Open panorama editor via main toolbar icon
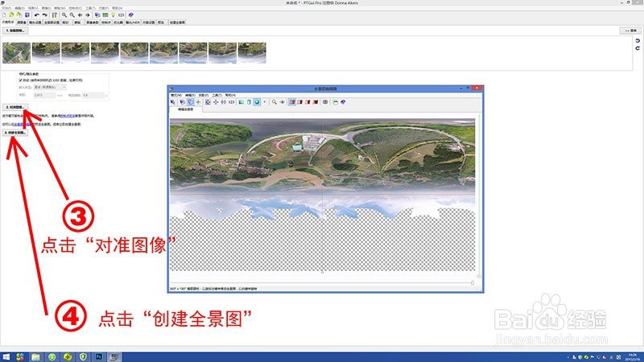 tap(97, 14)
